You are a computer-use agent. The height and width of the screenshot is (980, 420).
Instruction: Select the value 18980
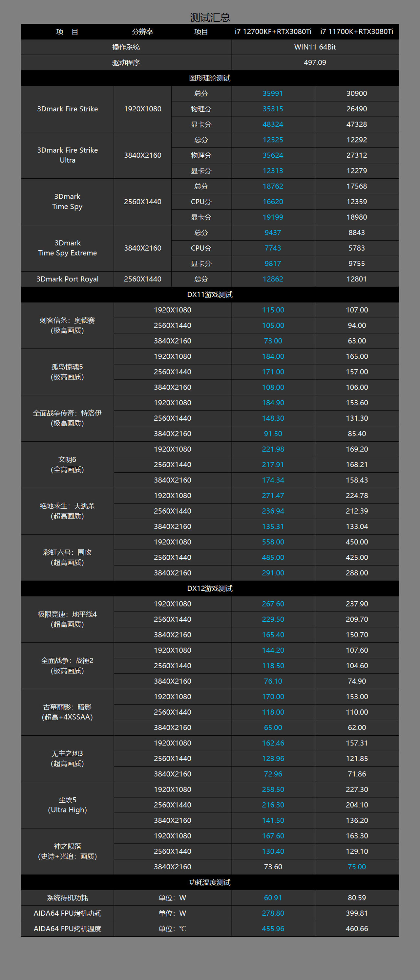tap(357, 217)
